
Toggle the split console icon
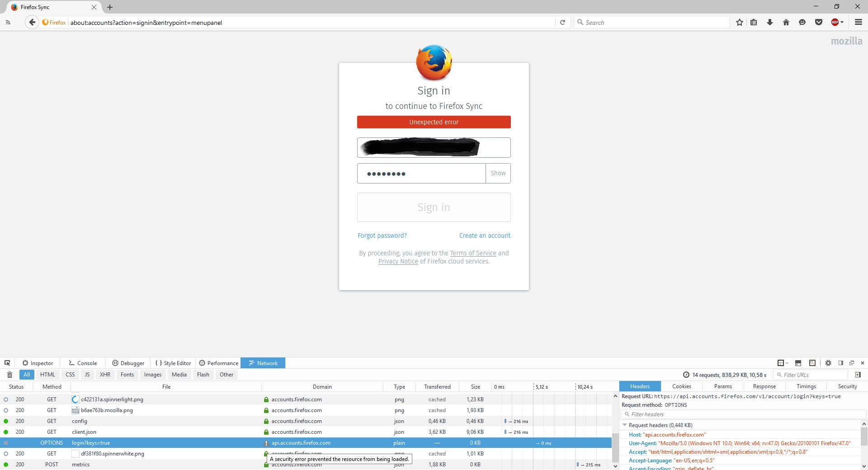coord(798,363)
